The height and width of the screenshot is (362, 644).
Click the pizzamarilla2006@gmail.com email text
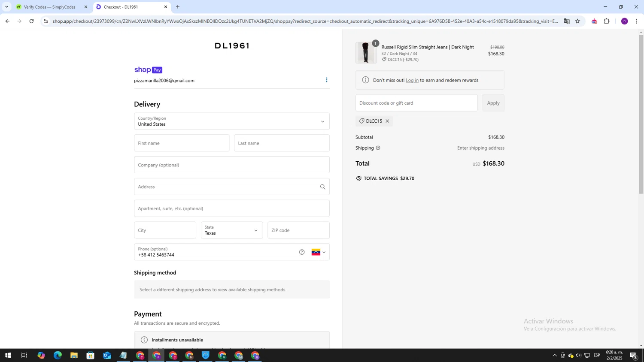click(164, 81)
